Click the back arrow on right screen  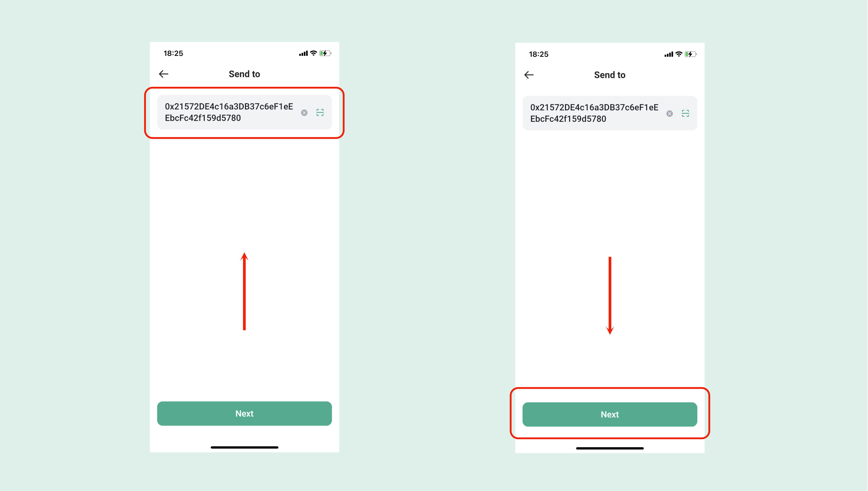click(x=528, y=75)
